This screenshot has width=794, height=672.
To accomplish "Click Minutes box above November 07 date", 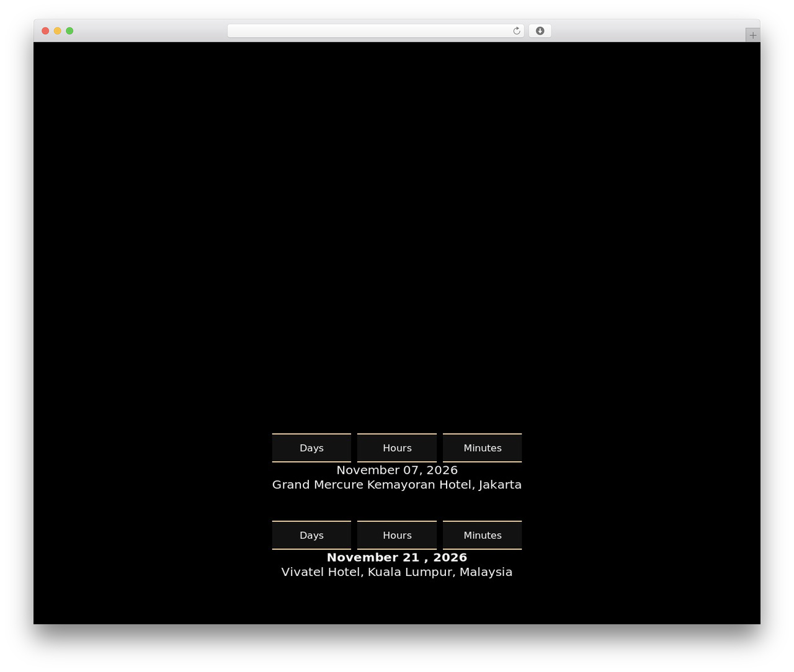I will tap(482, 448).
